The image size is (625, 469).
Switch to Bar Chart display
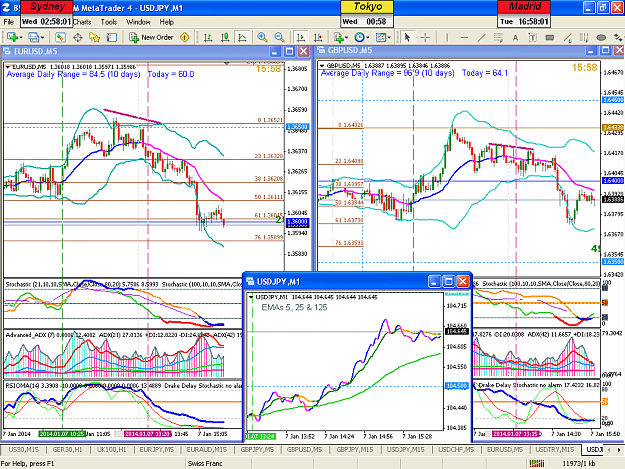coord(208,37)
